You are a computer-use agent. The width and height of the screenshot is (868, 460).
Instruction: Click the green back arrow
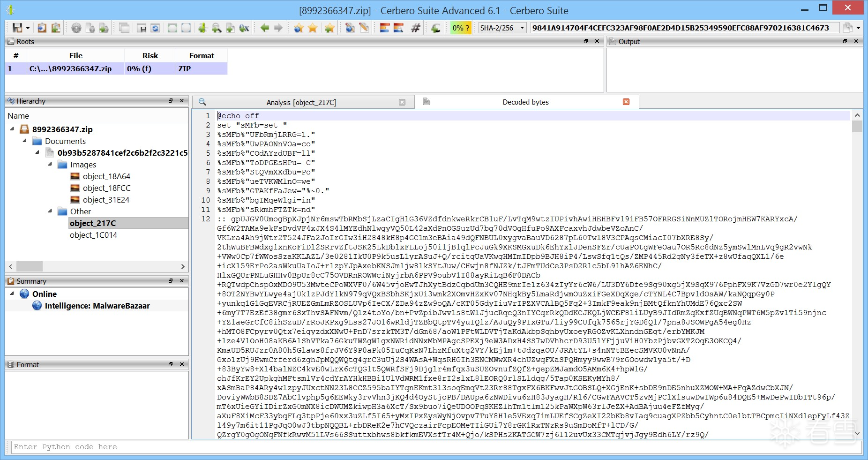pos(265,28)
